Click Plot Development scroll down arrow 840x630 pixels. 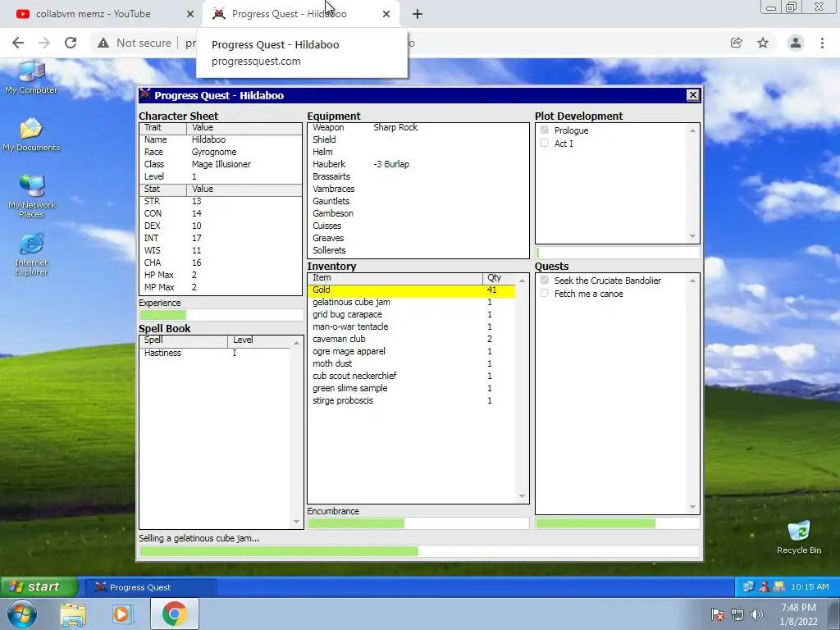point(692,236)
